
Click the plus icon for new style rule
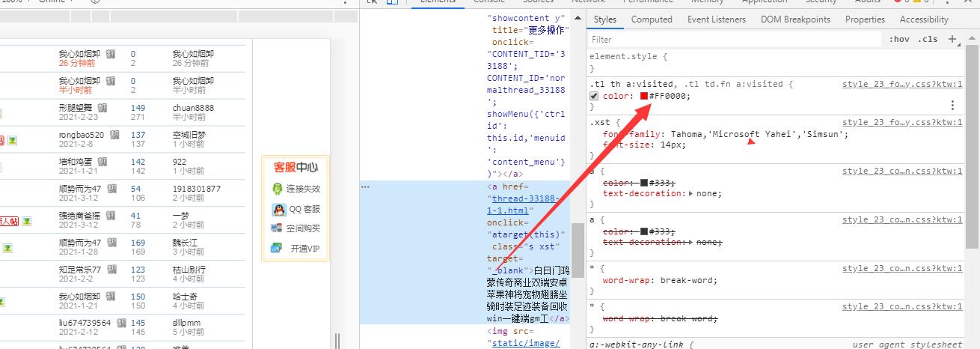tap(952, 39)
